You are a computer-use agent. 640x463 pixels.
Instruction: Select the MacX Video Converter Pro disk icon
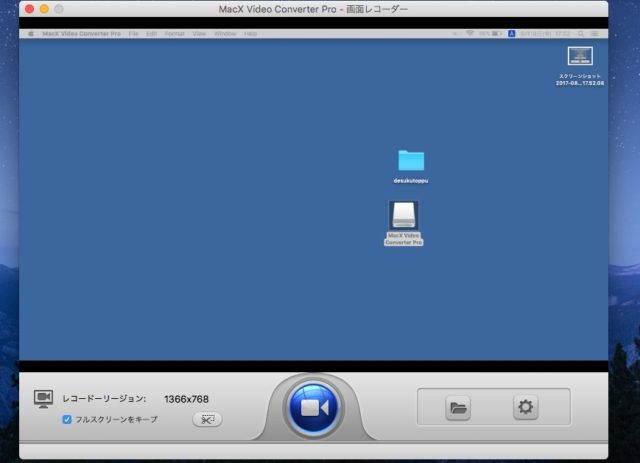403,215
